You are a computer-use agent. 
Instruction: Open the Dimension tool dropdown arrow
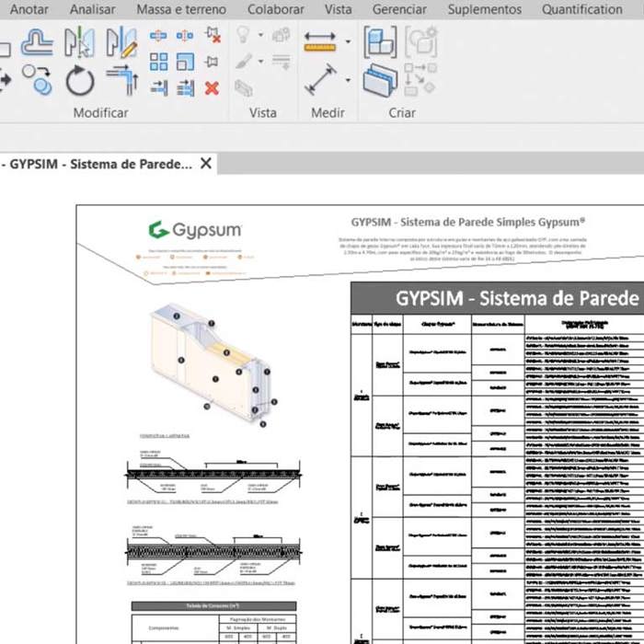coord(349,80)
